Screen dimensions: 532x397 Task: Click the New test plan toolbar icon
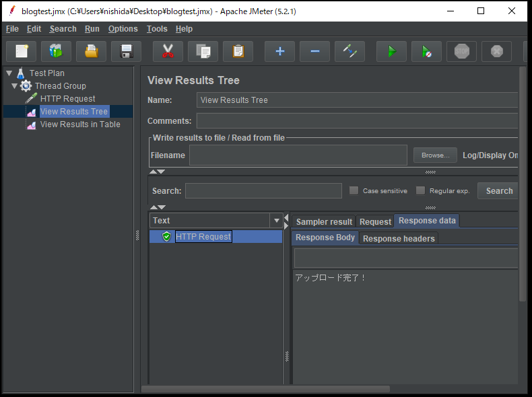point(22,52)
